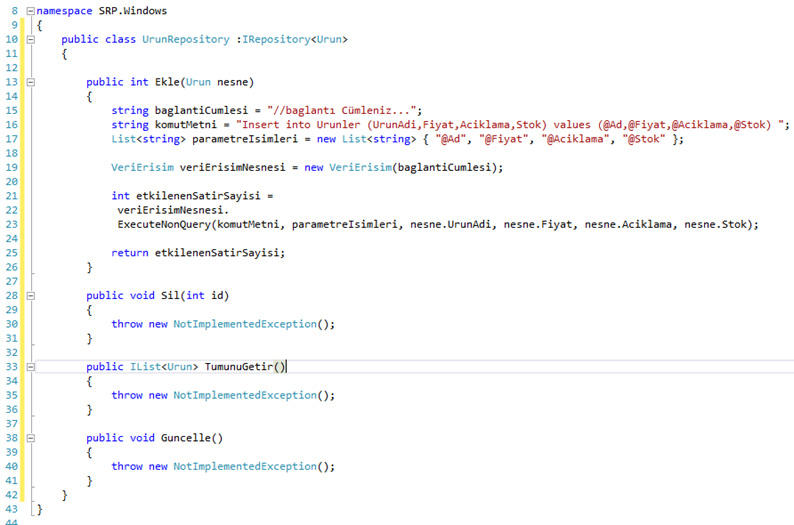Screen dimensions: 794x525
Task: Click NotImplementedException on line 35
Action: (x=245, y=395)
